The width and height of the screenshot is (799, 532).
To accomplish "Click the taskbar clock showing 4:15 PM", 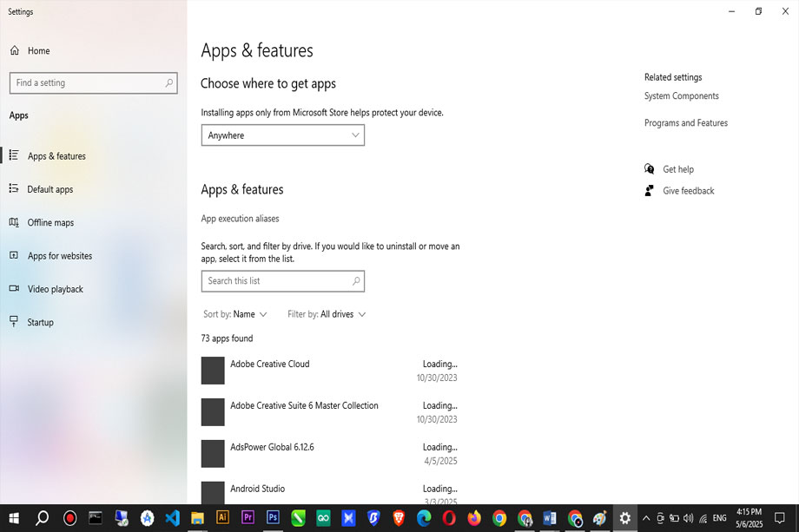I will [749, 518].
